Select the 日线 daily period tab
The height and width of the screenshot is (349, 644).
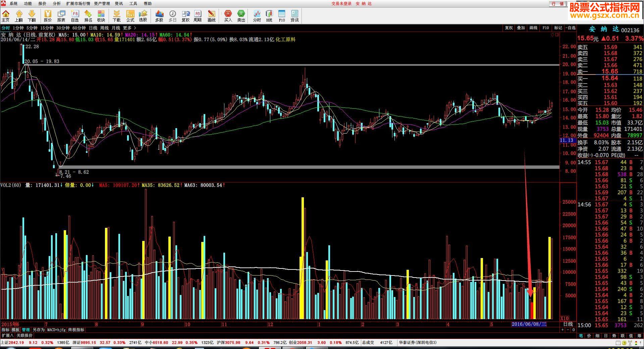93,28
